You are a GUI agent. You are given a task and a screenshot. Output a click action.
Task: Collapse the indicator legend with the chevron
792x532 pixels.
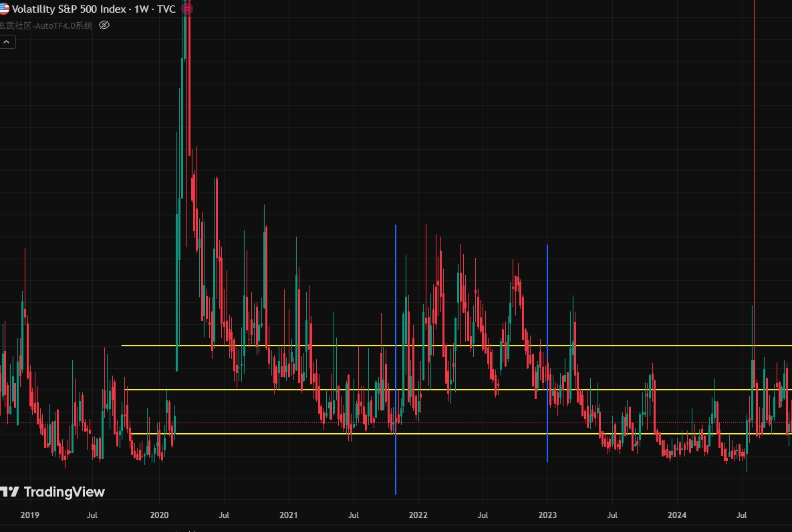coord(7,42)
